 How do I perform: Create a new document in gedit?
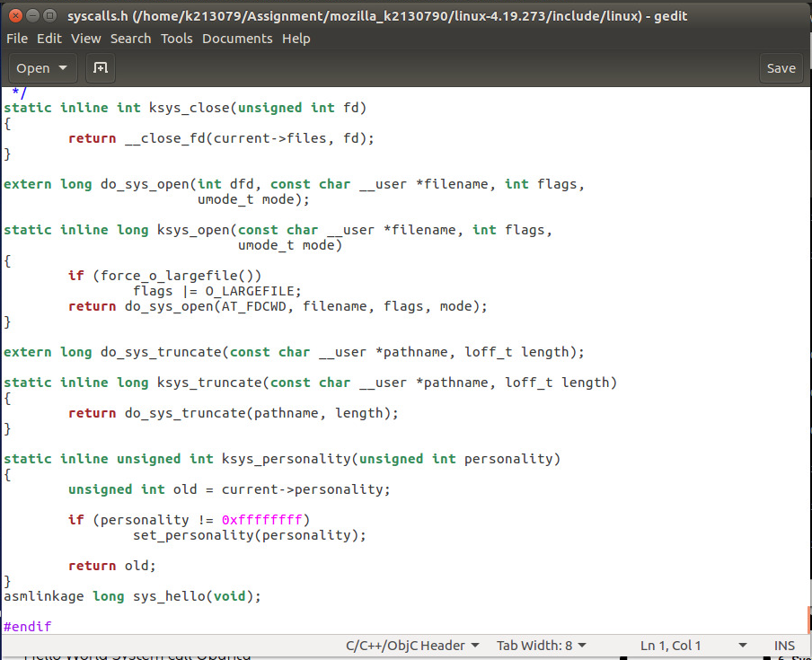click(x=100, y=67)
